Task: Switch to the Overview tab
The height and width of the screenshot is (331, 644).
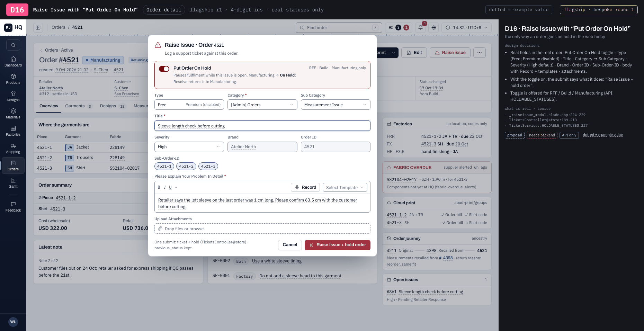Action: (x=49, y=106)
